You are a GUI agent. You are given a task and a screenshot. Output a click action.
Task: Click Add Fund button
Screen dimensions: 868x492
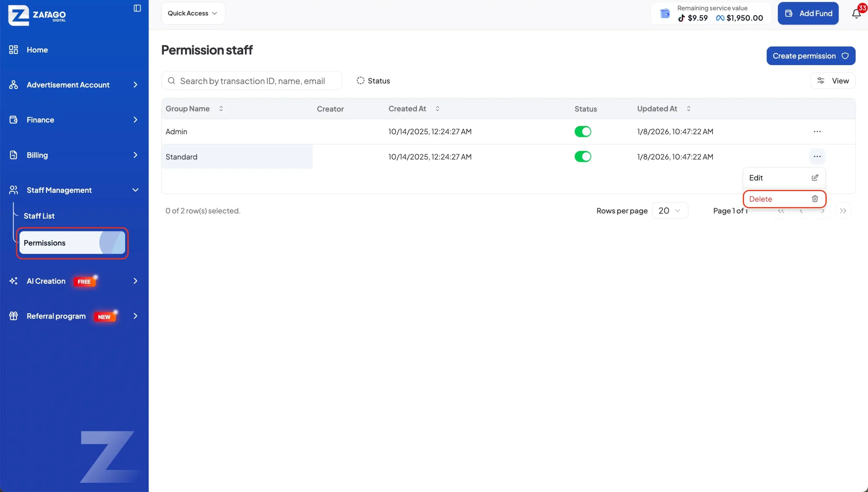(x=808, y=13)
